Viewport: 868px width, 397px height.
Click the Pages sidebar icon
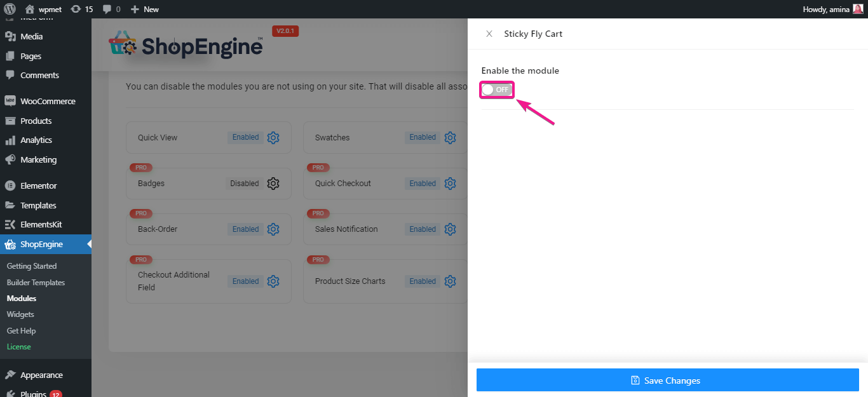point(10,56)
